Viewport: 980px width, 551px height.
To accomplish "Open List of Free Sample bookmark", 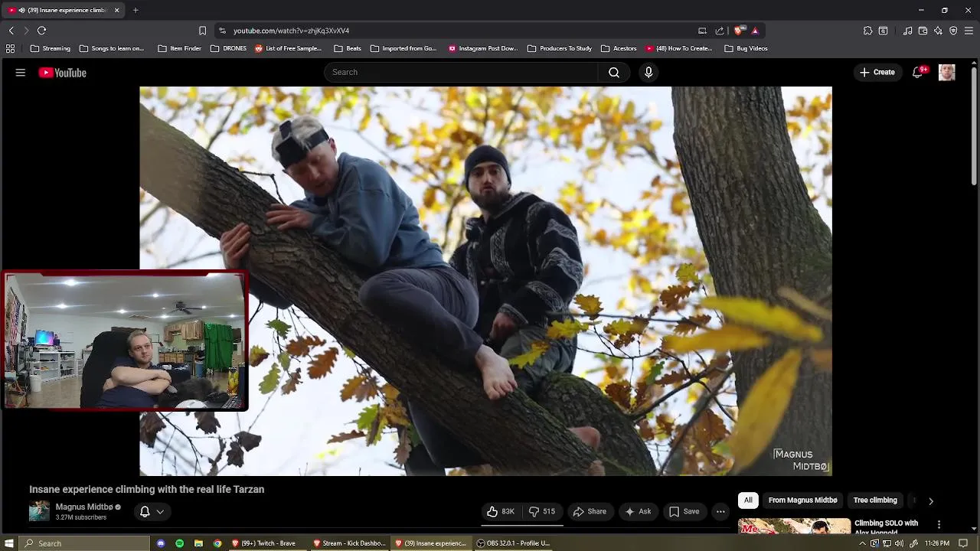I will [x=288, y=48].
